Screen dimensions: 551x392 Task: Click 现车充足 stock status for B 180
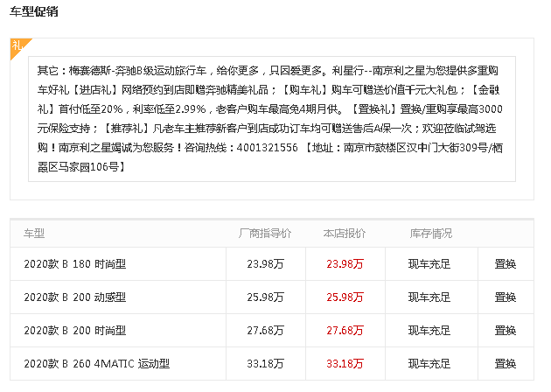430,264
